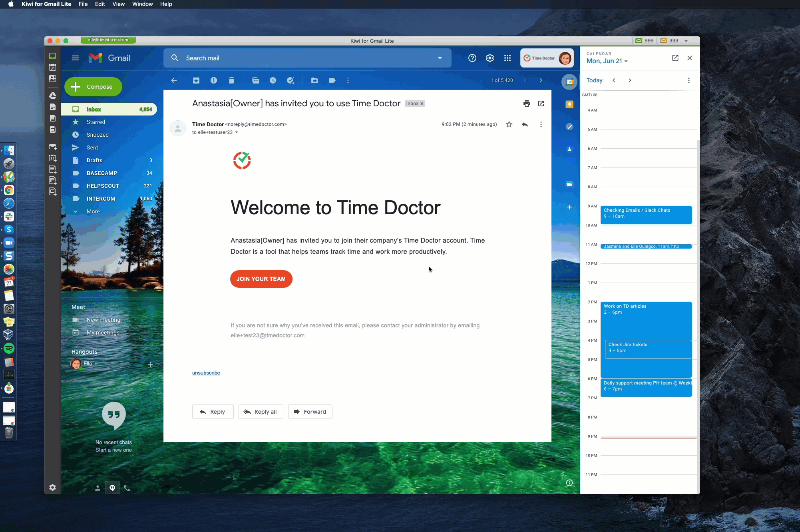Open the File menu
800x532 pixels.
click(83, 4)
